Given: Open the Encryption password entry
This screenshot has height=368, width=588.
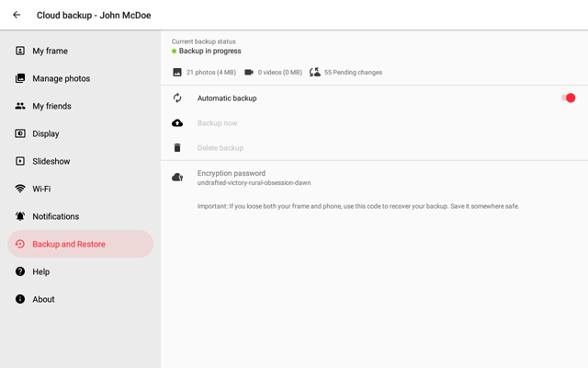Looking at the screenshot, I should [374, 178].
